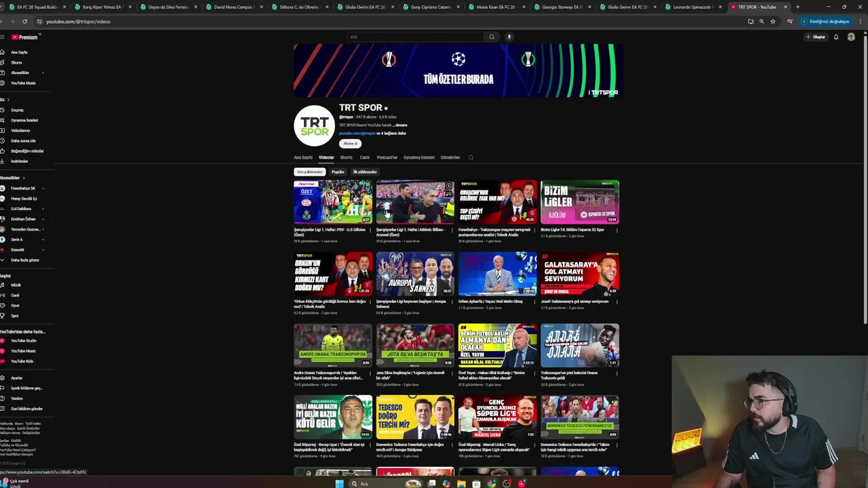
Task: Open Oynatma listeleri in the sidebar
Action: point(24,120)
